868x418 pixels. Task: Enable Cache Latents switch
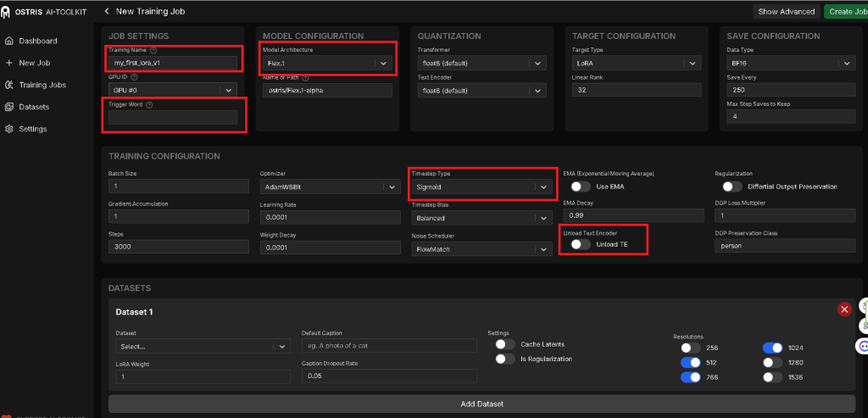505,344
